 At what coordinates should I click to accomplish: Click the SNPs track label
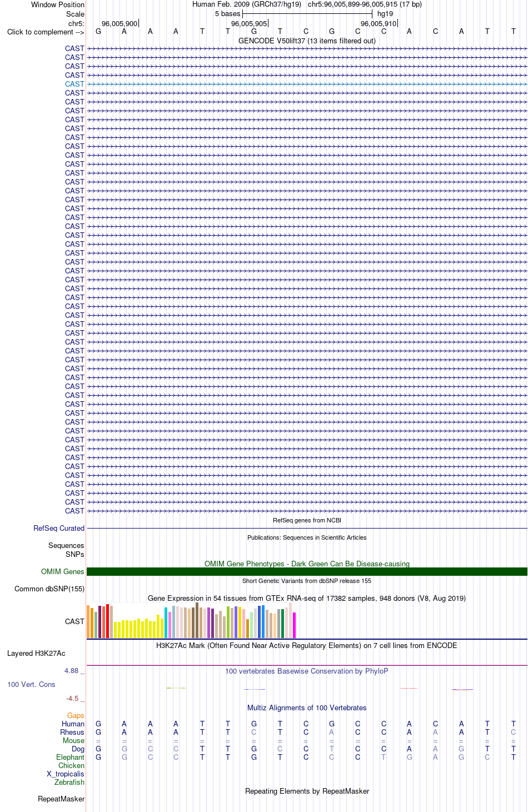(74, 554)
